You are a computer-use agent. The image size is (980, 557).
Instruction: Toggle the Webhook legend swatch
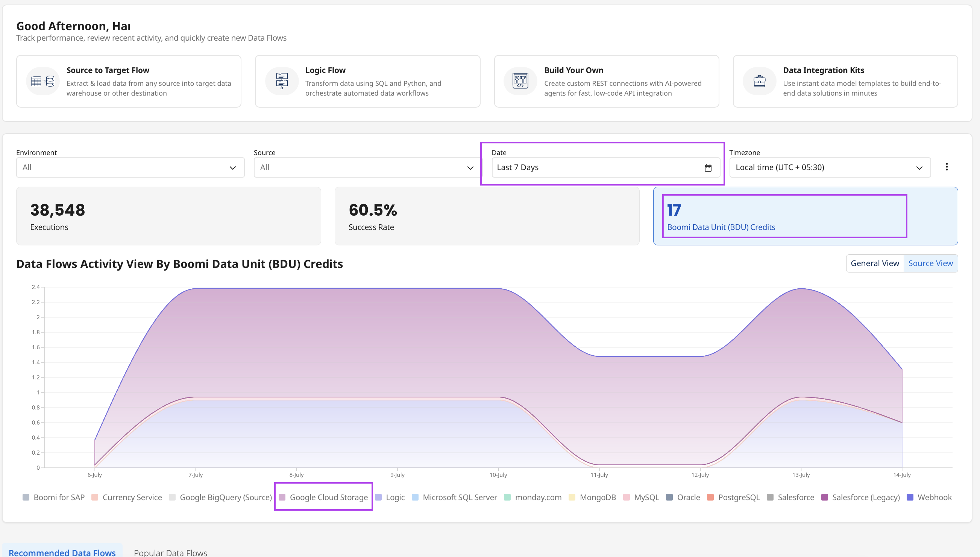(910, 497)
